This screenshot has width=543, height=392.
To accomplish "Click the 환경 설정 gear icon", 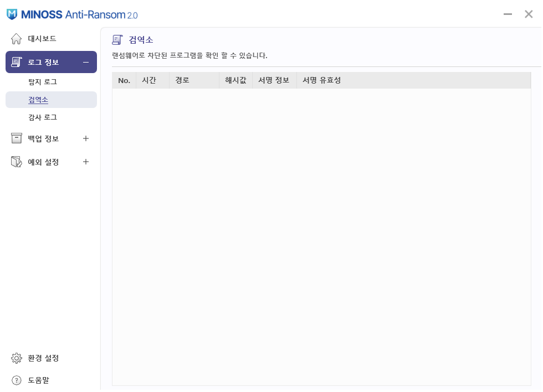I will coord(16,358).
